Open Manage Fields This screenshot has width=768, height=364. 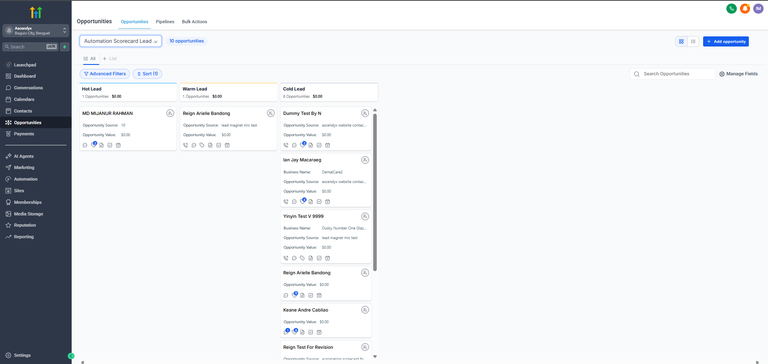(739, 74)
